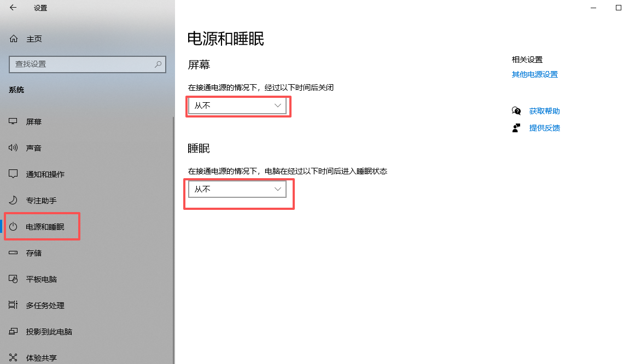Open 体验共享 settings page
The width and height of the screenshot is (635, 364).
click(x=41, y=358)
